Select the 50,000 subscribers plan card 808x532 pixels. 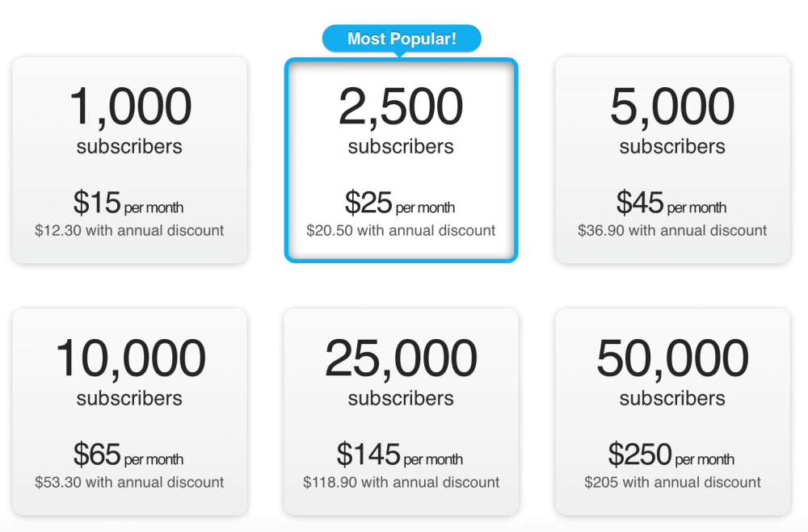672,412
